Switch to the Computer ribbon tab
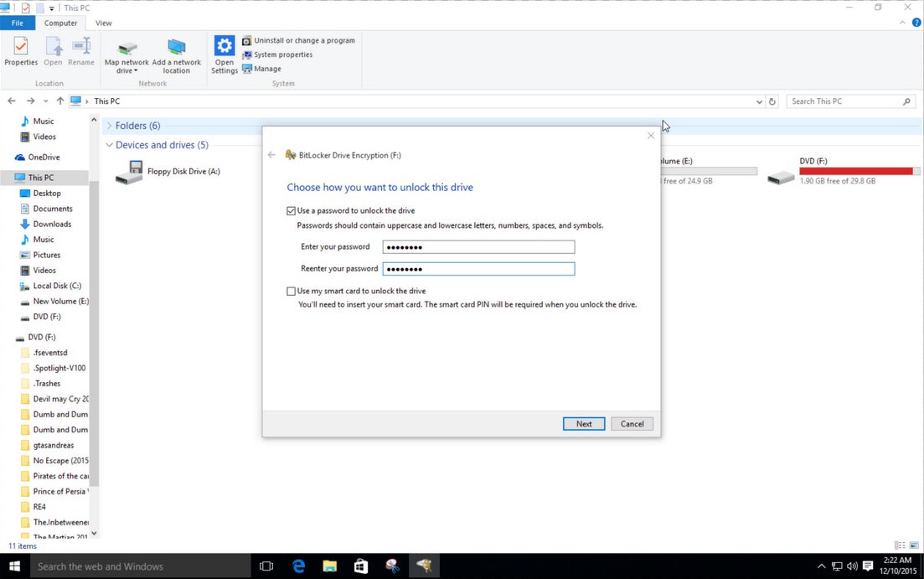 pos(60,23)
